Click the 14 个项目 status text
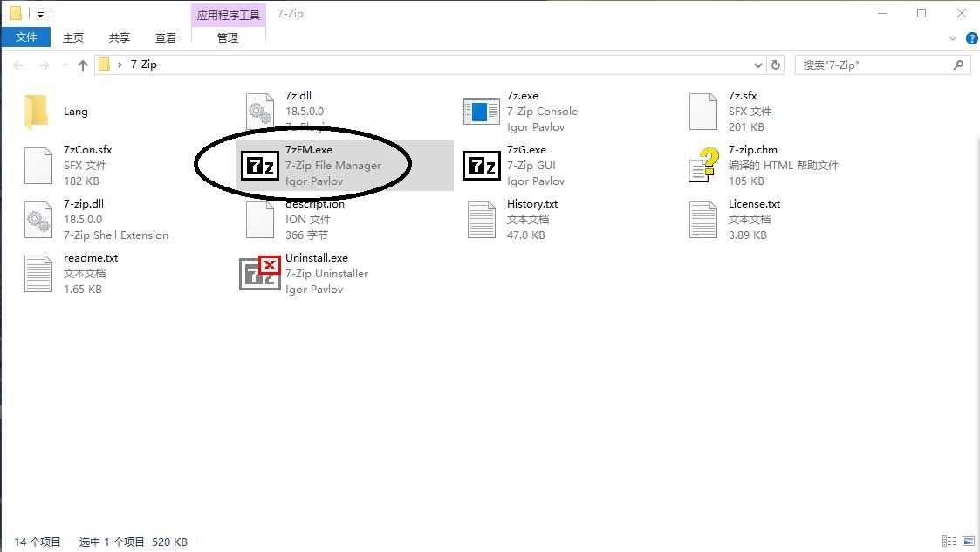Image resolution: width=980 pixels, height=552 pixels. [x=37, y=542]
